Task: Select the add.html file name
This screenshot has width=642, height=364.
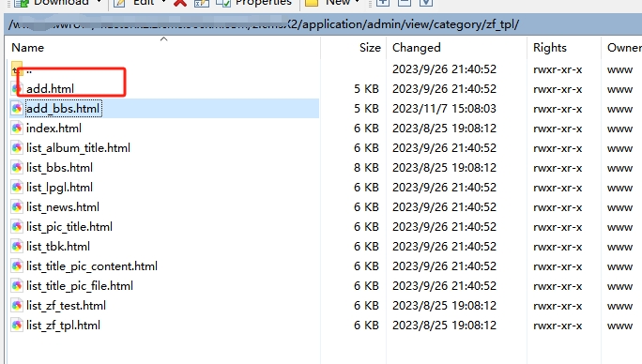Action: click(50, 89)
